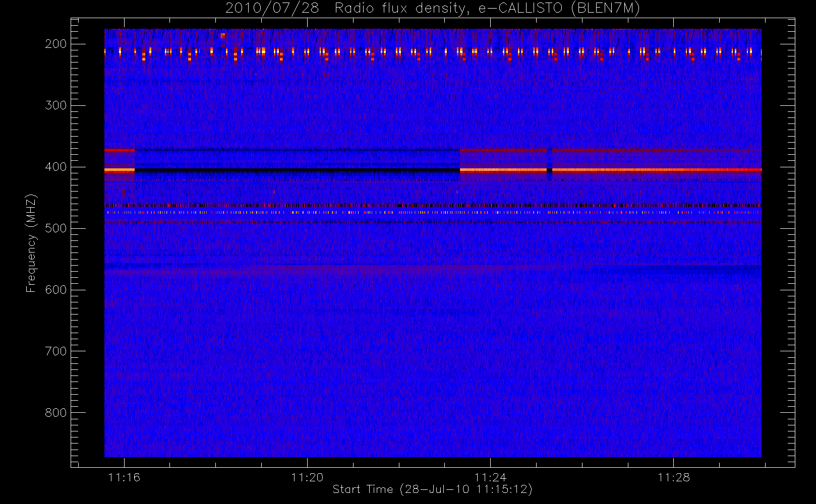The height and width of the screenshot is (504, 816).
Task: Click the "200" frequency tick label
Action: tap(56, 44)
